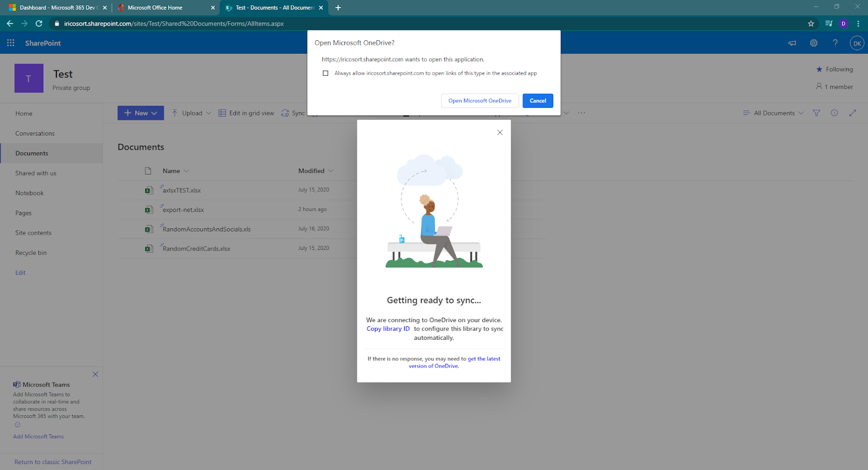The width and height of the screenshot is (868, 470).
Task: Go back with the browser back arrow
Action: 10,23
